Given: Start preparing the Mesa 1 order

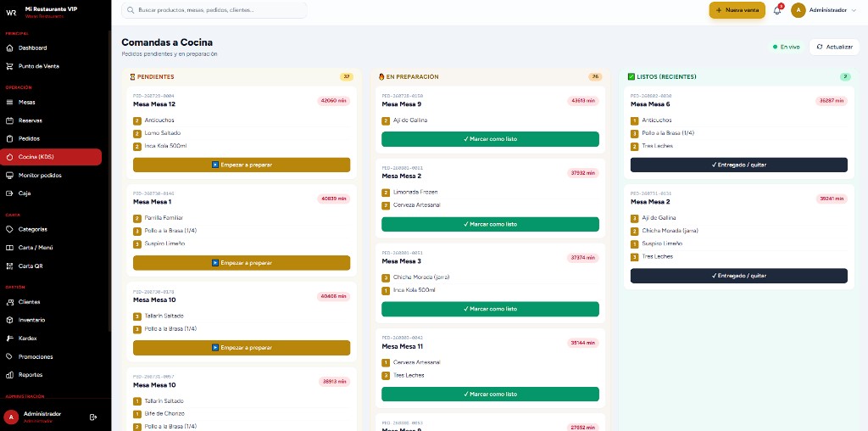Looking at the screenshot, I should pos(242,263).
